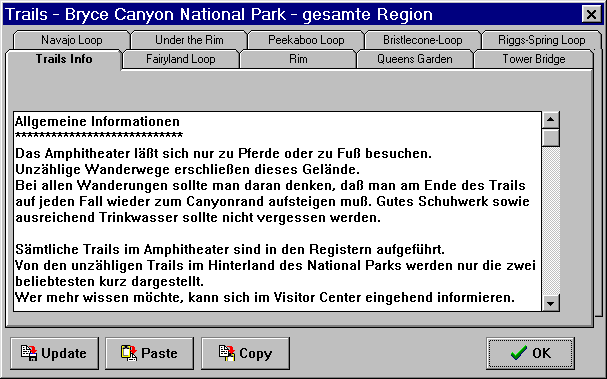Click the line starting 'Das Amphitheater läßt'
This screenshot has height=379, width=607.
tap(223, 154)
